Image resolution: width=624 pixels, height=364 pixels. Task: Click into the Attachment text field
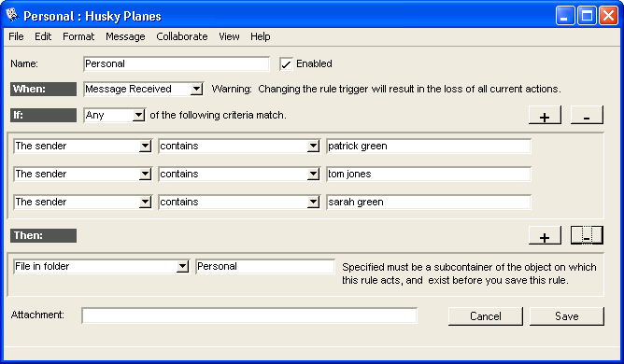click(x=249, y=315)
